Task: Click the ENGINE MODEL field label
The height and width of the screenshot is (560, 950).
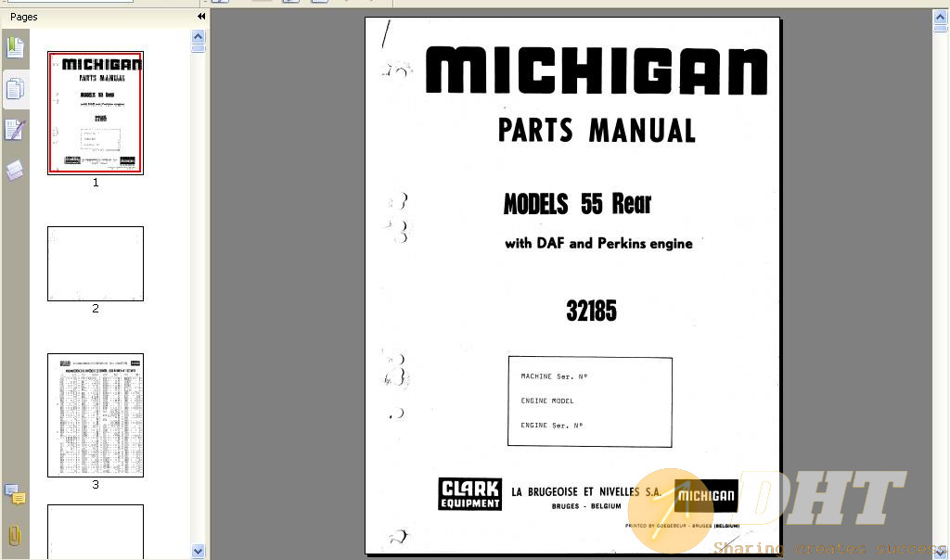Action: click(547, 401)
